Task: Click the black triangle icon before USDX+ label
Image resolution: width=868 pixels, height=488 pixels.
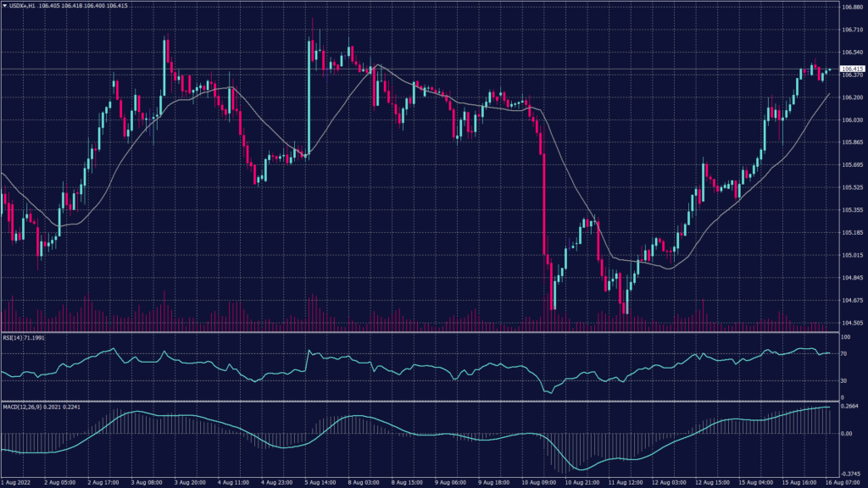Action: point(6,5)
